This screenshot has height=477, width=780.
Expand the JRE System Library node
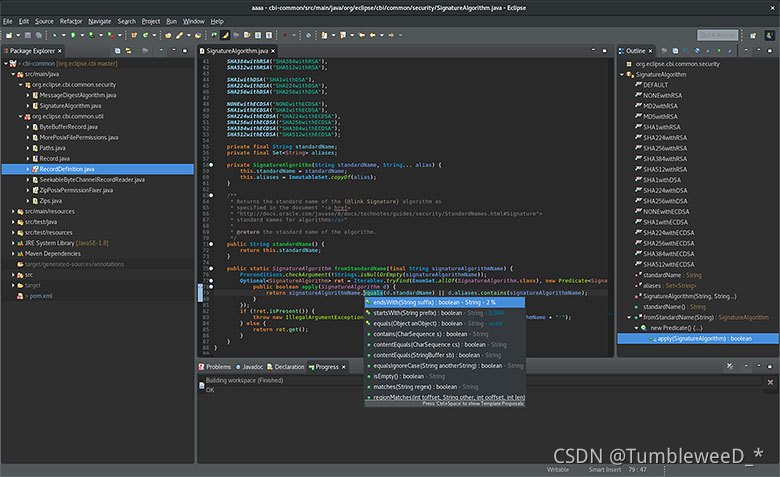click(13, 242)
